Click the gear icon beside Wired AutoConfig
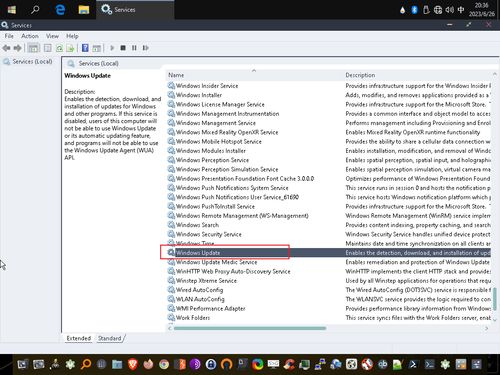 tap(171, 290)
